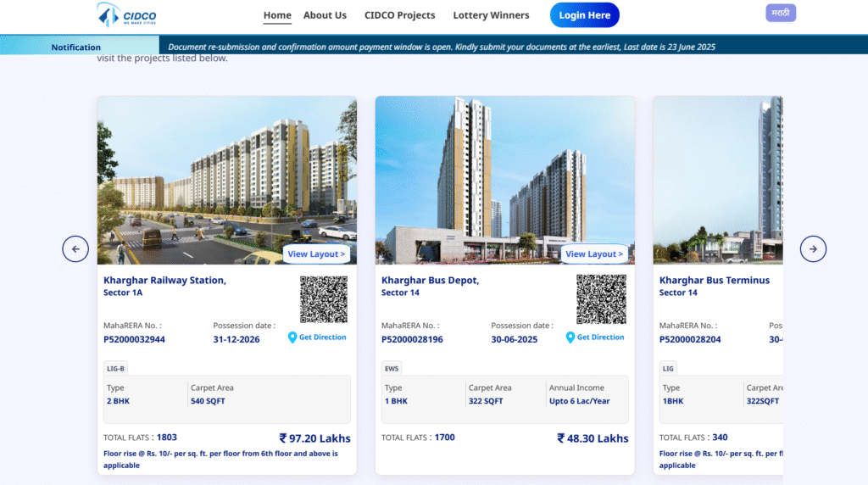This screenshot has width=868, height=485.
Task: Click Kharghar Bus Depot QR code
Action: (601, 299)
